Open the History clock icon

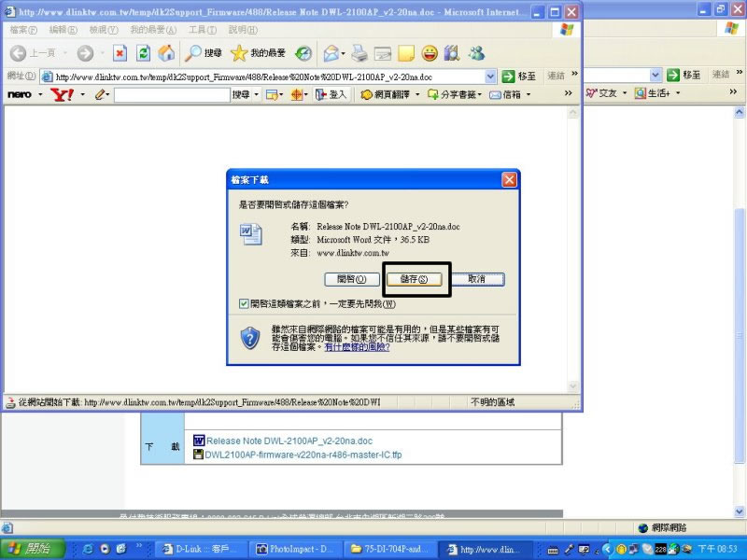[303, 53]
